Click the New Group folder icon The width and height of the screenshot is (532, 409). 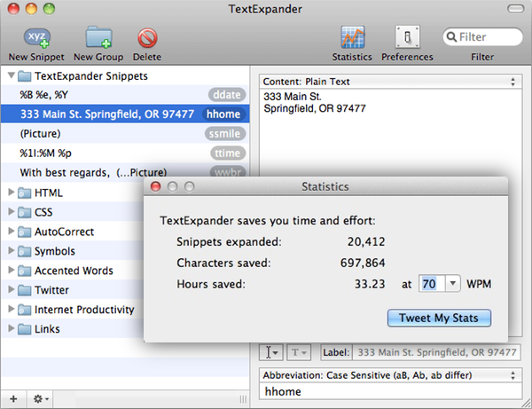[x=98, y=37]
